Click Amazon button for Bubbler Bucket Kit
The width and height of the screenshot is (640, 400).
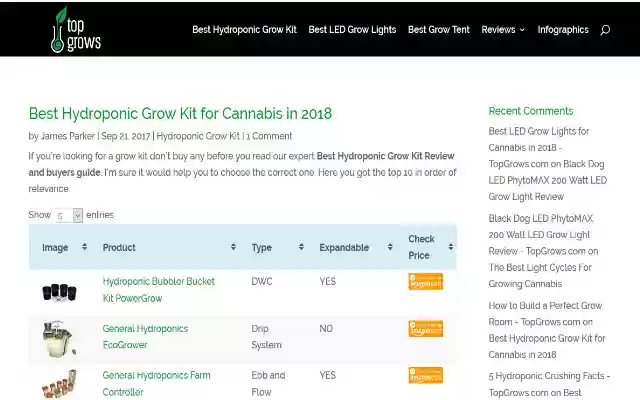click(x=425, y=282)
